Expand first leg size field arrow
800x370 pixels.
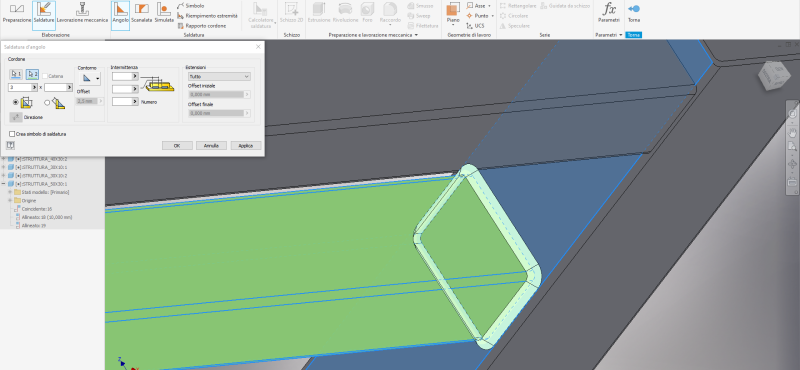35,88
